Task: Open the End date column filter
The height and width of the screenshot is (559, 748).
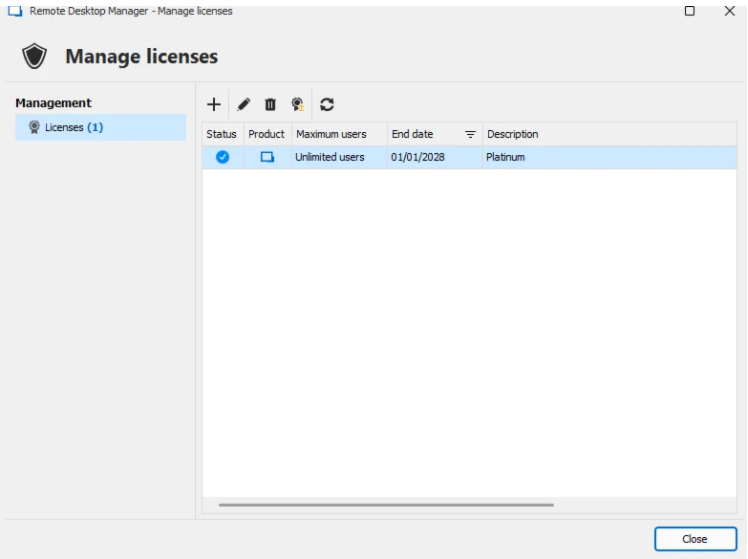Action: (470, 134)
